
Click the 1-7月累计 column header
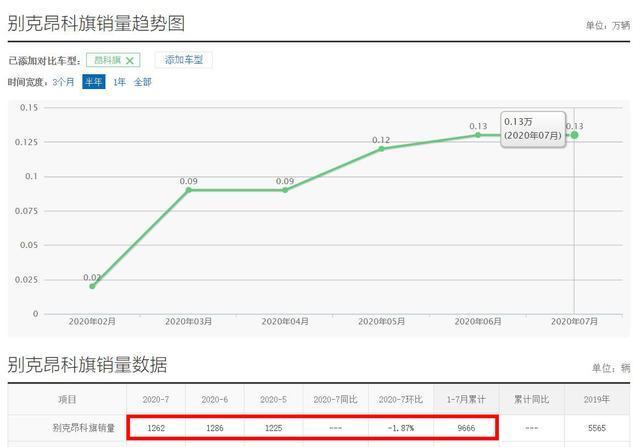[466, 399]
